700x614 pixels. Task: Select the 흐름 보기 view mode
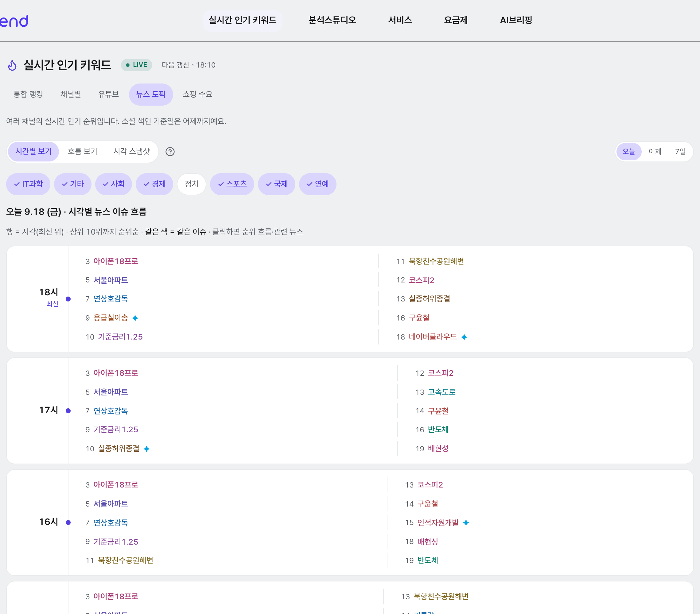(x=83, y=151)
